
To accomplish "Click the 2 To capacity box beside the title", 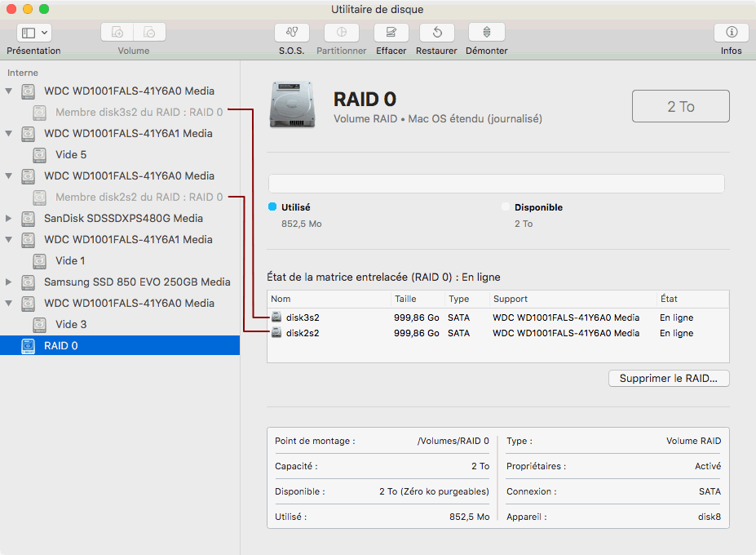I will (681, 106).
